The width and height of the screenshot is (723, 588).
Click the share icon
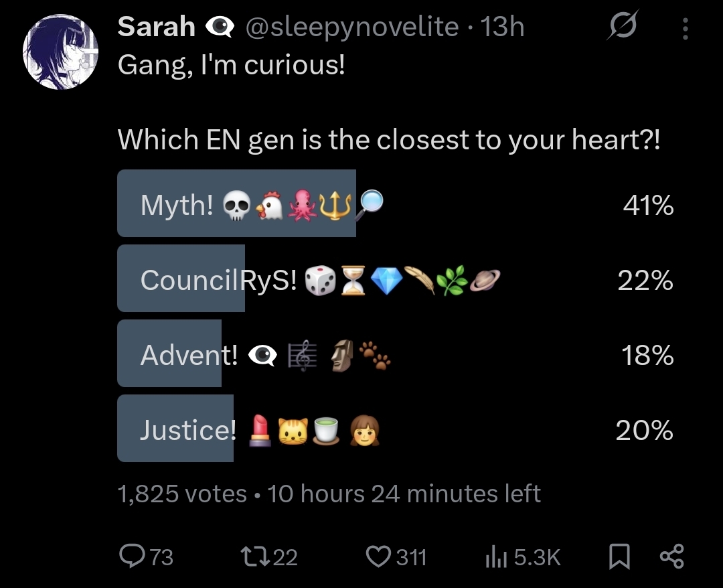click(671, 556)
